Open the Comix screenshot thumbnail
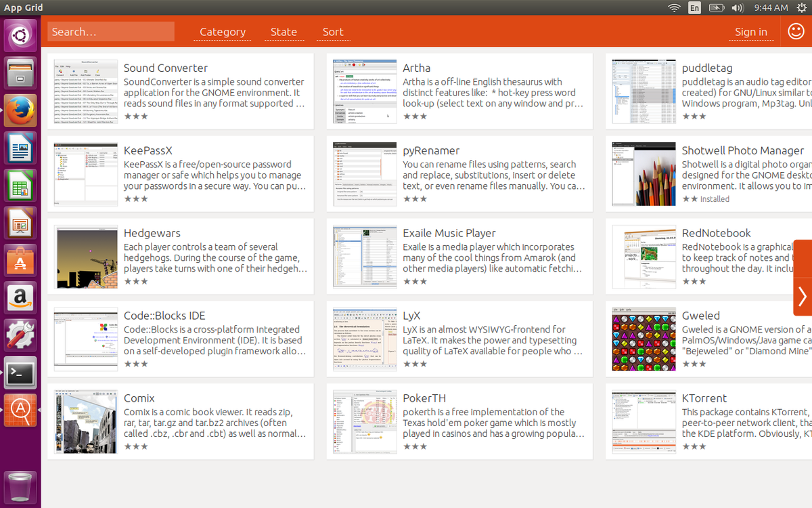Viewport: 812px width, 508px height. (86, 422)
